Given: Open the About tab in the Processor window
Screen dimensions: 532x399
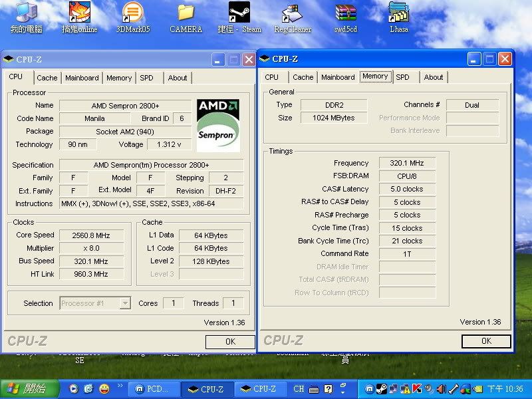Looking at the screenshot, I should click(x=178, y=78).
